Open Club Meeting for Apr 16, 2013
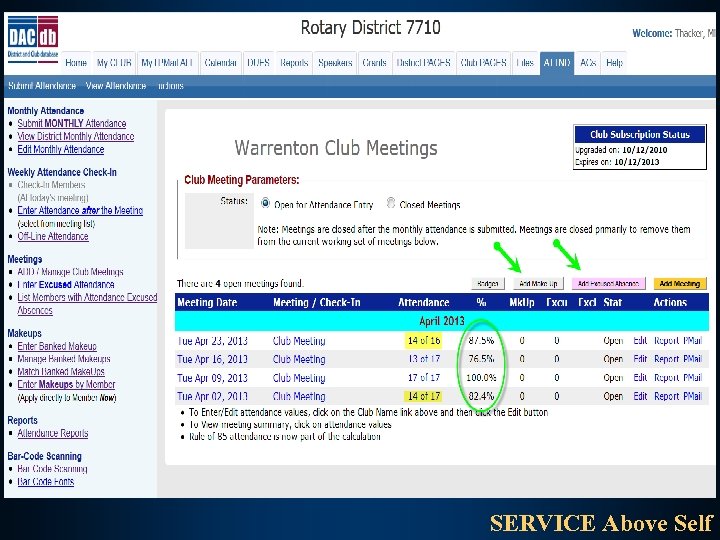The image size is (720, 540). (299, 359)
